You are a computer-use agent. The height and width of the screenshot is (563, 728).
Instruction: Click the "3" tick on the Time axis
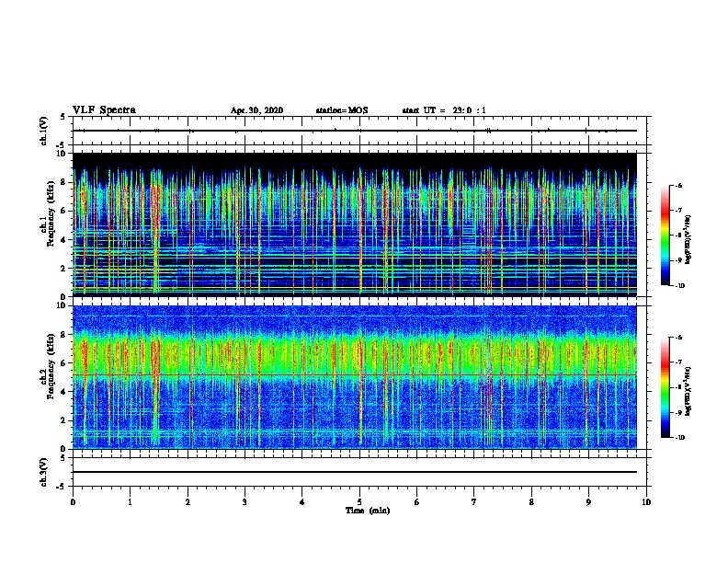[x=245, y=502]
